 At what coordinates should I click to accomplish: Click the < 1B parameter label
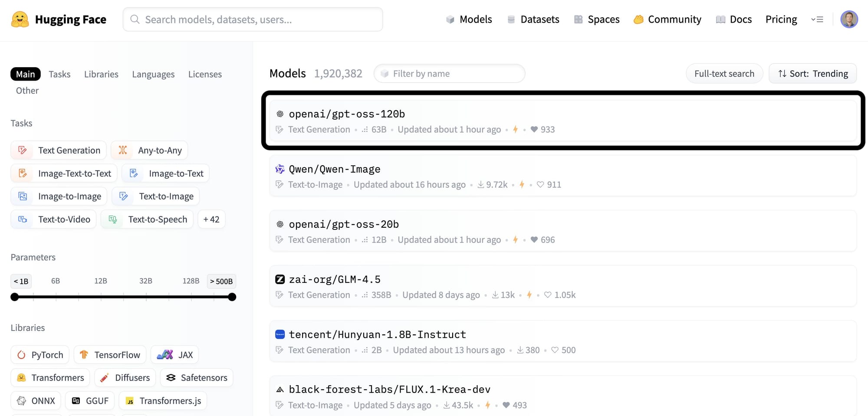click(x=21, y=281)
